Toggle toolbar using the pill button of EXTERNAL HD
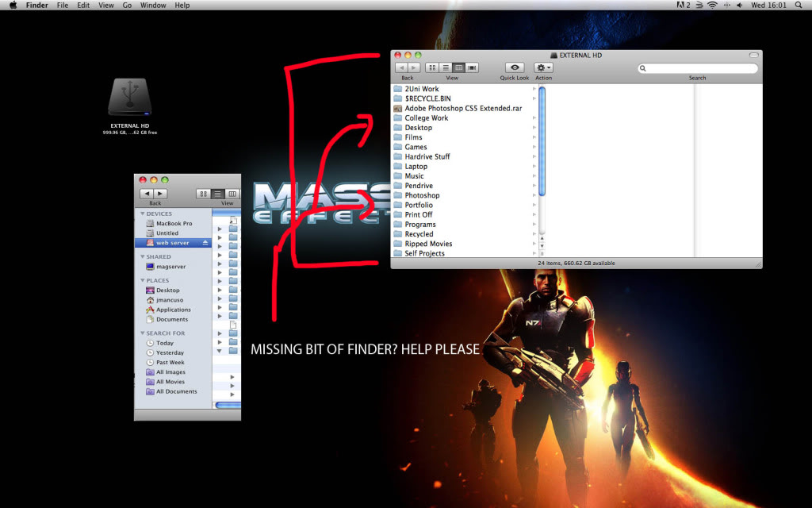Screen dimensions: 812x508 tap(753, 55)
